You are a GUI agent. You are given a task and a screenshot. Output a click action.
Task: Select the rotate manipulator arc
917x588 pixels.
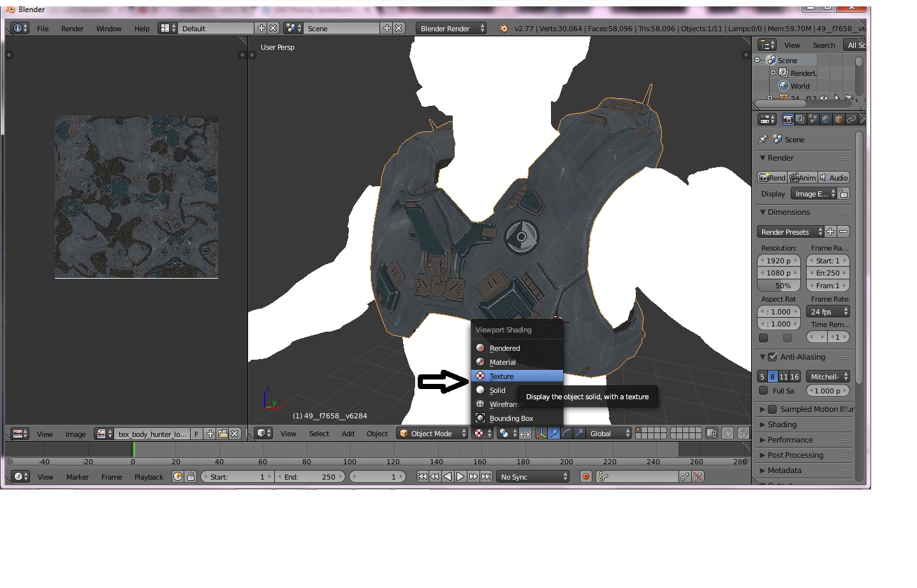566,433
